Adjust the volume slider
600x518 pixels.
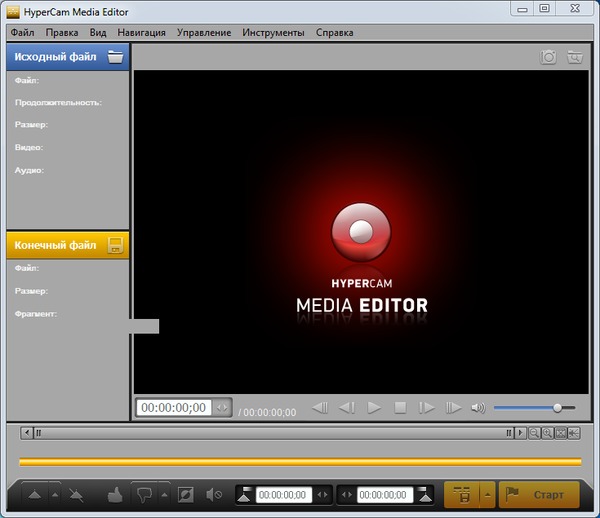[x=557, y=407]
